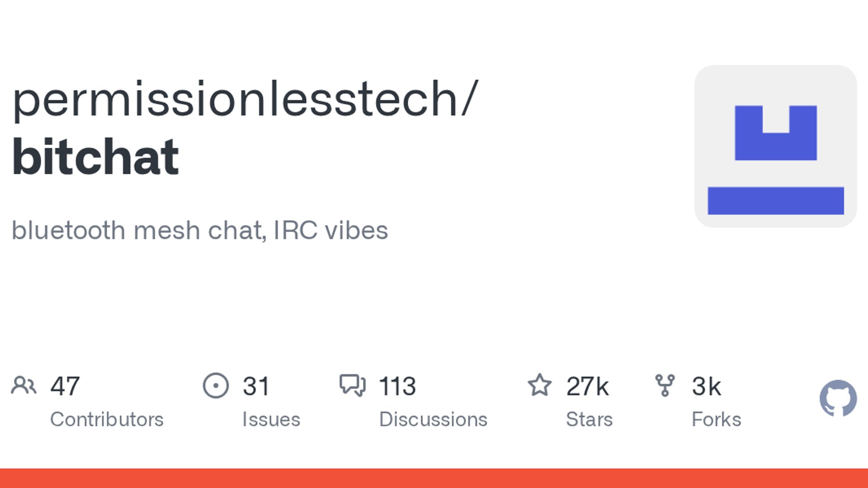This screenshot has height=488, width=868.
Task: Click the 47 contributors count
Action: 65,386
